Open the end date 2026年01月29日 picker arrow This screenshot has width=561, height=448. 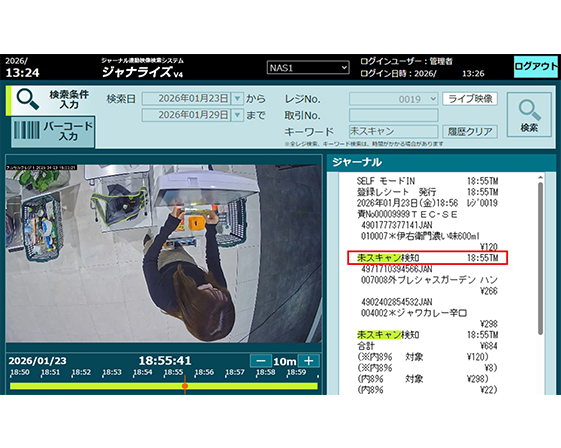click(238, 115)
